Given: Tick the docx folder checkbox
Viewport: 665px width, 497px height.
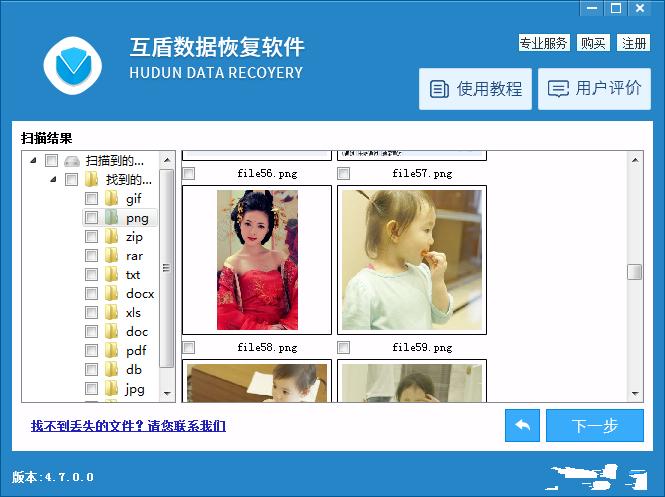Looking at the screenshot, I should (x=91, y=293).
